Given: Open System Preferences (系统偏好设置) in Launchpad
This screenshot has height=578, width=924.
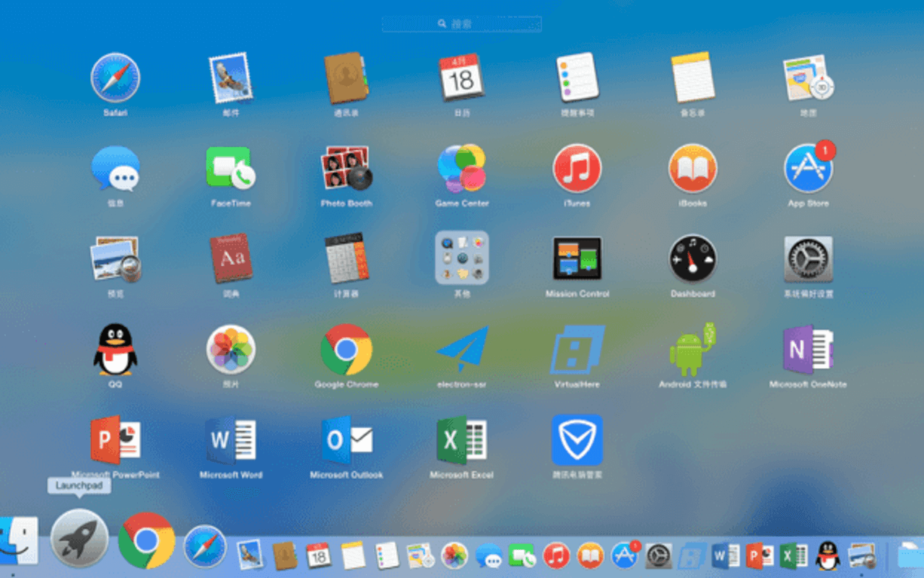Looking at the screenshot, I should pos(808,258).
